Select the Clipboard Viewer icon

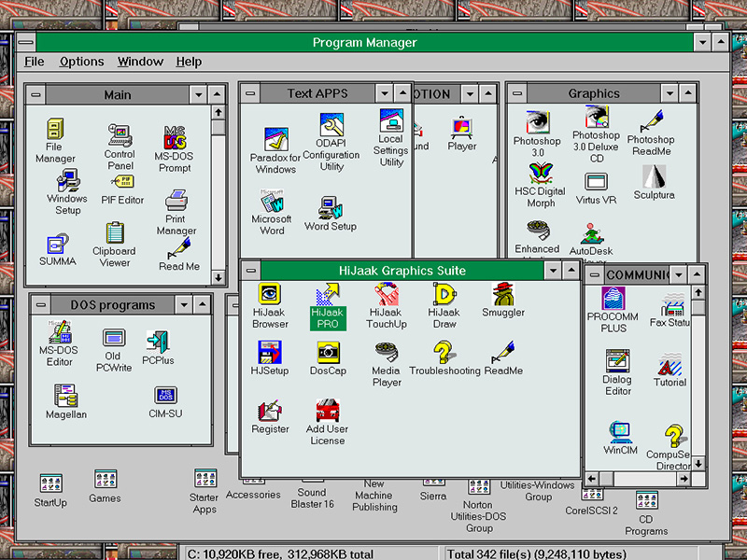114,233
